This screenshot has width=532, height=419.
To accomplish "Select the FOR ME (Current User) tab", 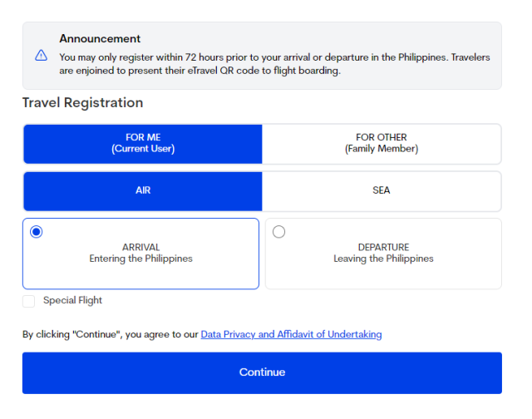I will [143, 144].
